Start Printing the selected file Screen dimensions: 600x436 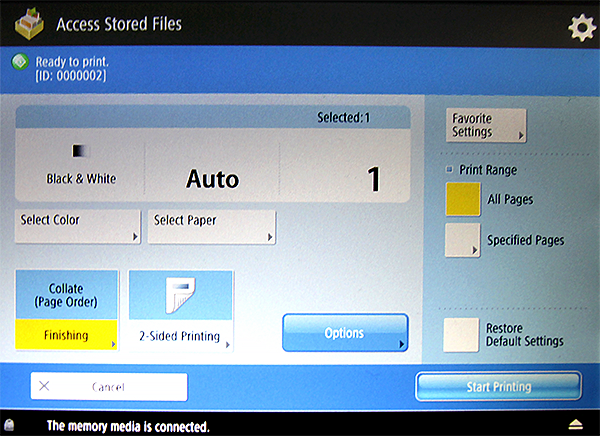(x=498, y=387)
